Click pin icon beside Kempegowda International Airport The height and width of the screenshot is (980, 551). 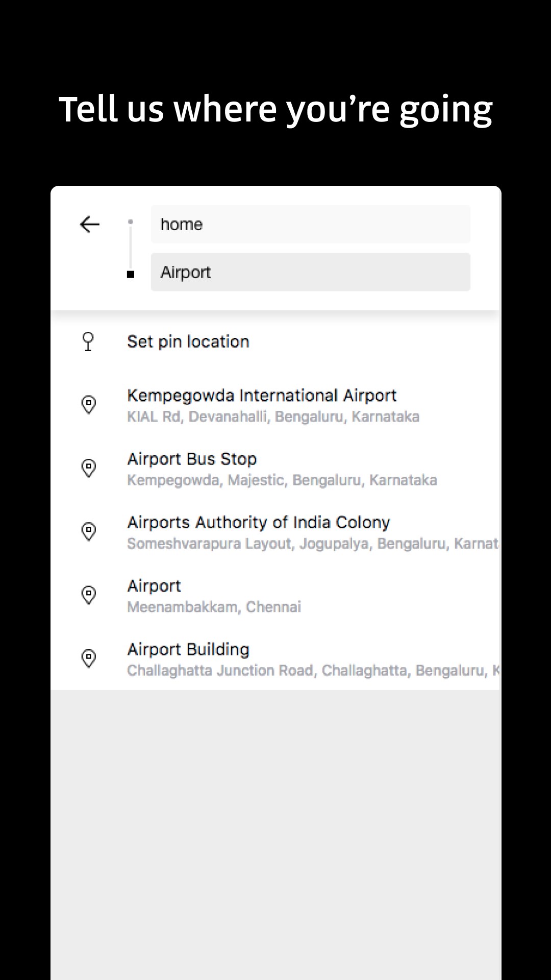(89, 405)
